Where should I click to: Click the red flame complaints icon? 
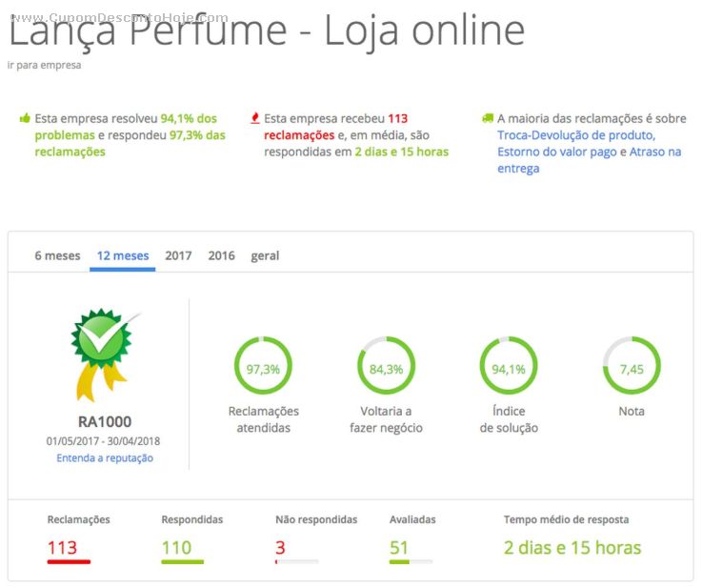click(x=254, y=118)
